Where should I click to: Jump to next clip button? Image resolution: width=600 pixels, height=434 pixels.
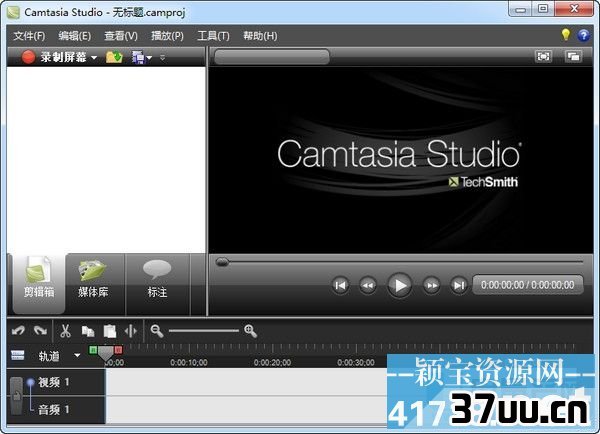click(459, 286)
